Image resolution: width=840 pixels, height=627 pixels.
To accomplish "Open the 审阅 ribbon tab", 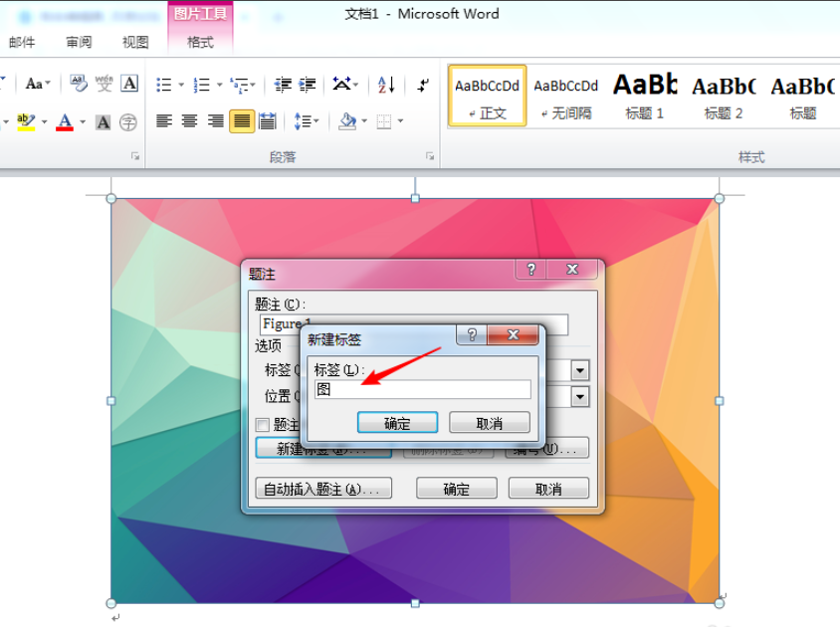I will tap(79, 42).
